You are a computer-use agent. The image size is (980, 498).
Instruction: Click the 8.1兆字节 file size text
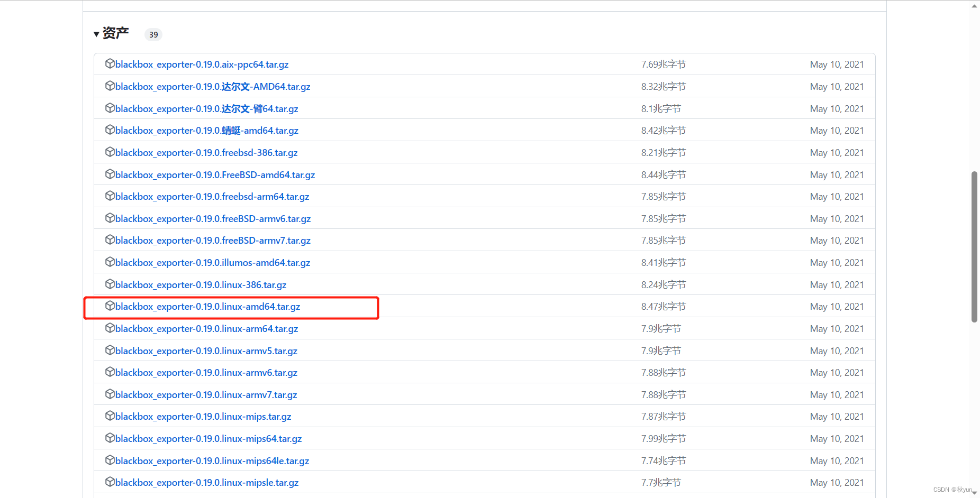(661, 109)
